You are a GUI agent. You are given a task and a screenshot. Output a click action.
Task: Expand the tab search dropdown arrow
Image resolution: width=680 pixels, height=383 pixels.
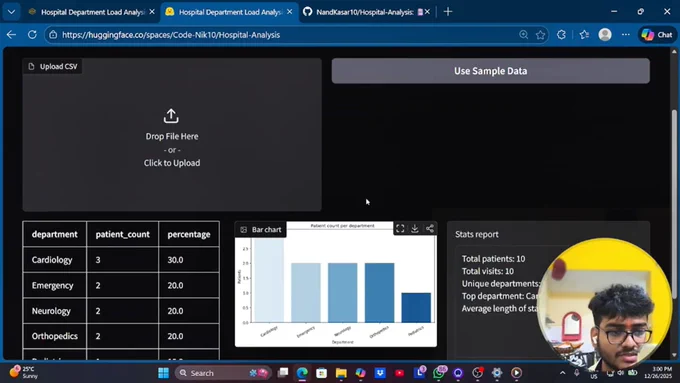(12, 12)
